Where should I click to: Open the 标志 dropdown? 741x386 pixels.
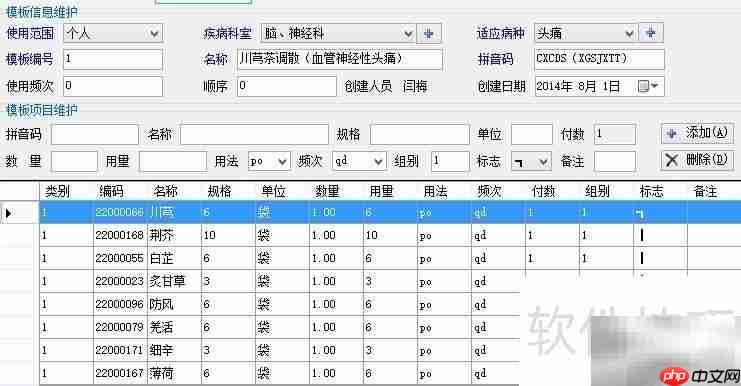click(543, 162)
